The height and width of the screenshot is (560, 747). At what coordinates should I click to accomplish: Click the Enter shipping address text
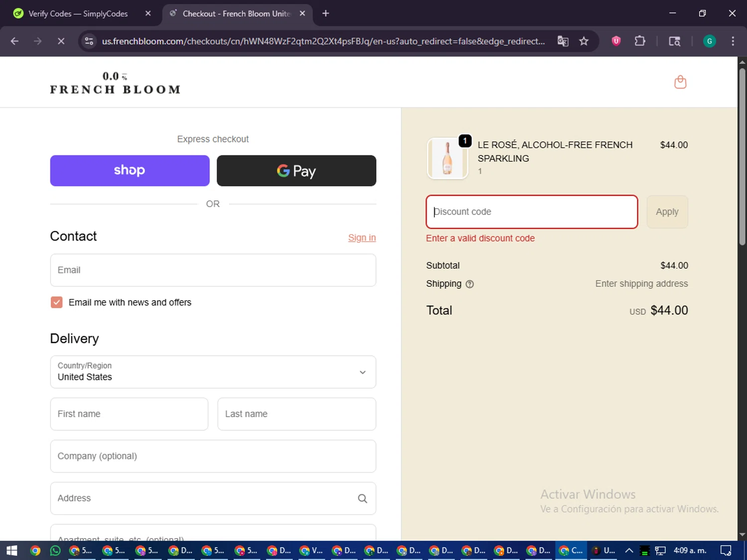point(641,284)
